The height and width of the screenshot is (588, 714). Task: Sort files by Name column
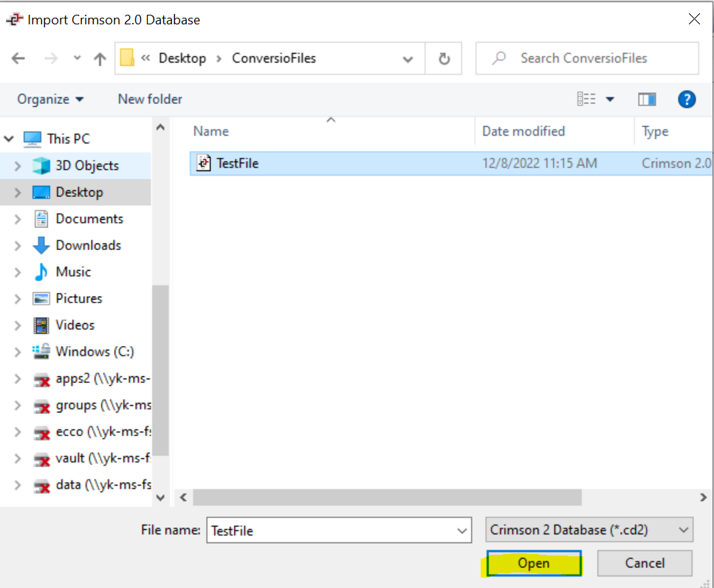point(211,131)
